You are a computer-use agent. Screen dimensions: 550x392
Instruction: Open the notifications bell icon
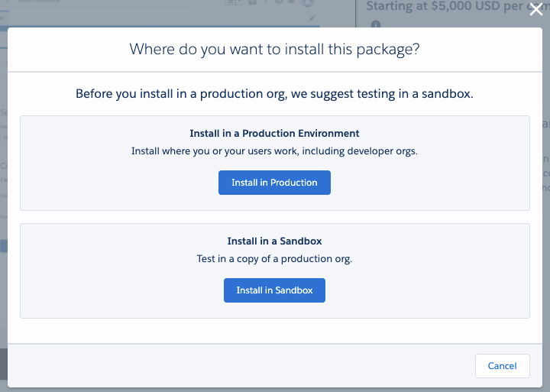click(x=291, y=2)
